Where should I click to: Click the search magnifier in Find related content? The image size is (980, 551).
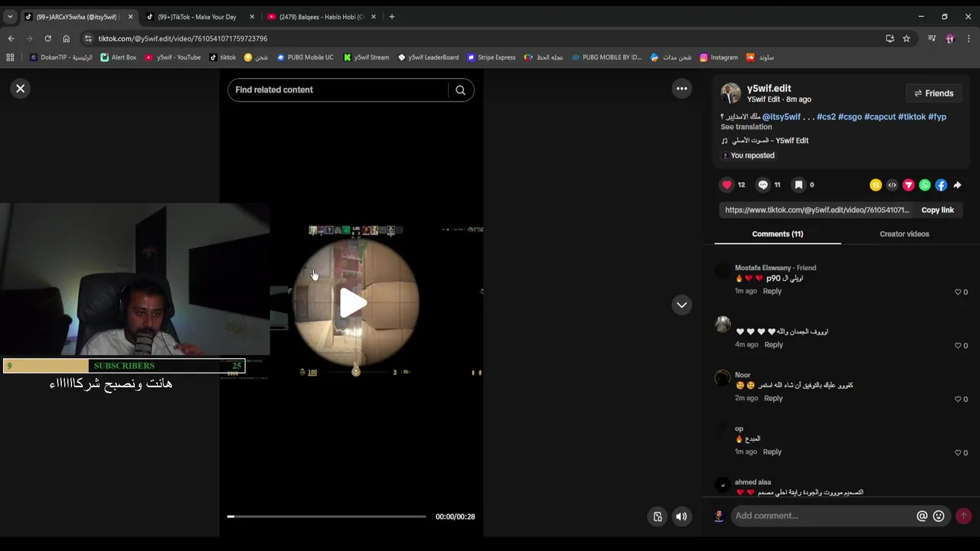pos(460,90)
